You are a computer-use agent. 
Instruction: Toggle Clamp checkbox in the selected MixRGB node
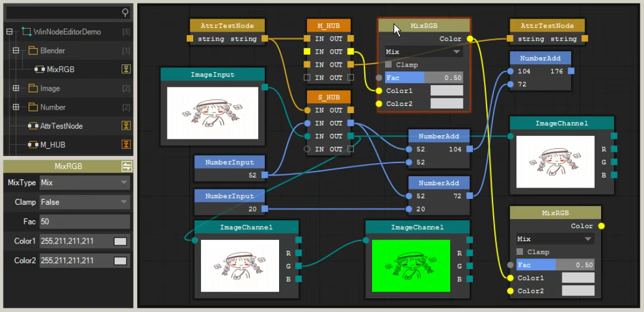(389, 65)
